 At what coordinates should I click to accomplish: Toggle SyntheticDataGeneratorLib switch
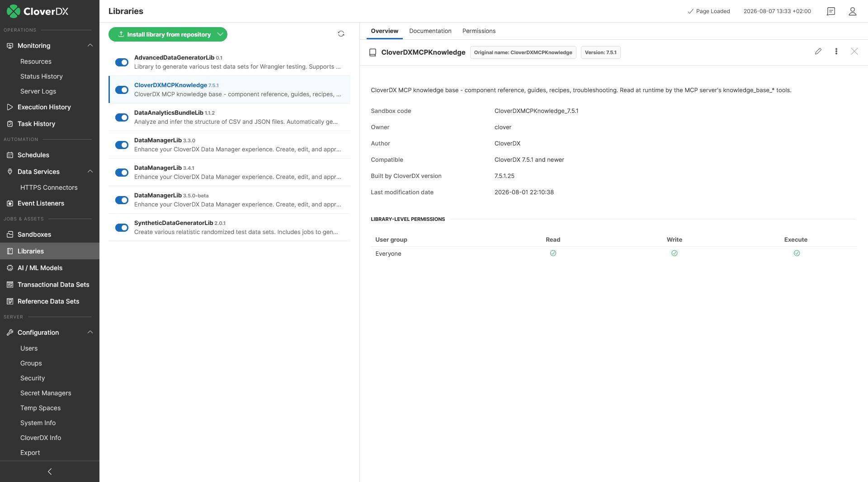122,228
